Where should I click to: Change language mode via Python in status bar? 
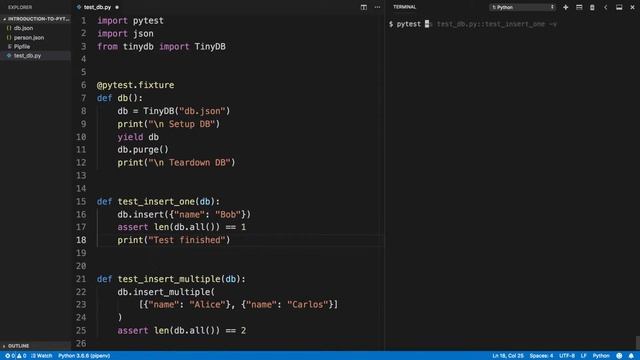(x=601, y=356)
